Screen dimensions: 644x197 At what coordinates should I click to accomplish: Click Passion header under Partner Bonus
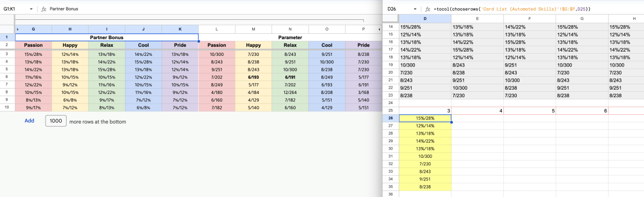34,46
